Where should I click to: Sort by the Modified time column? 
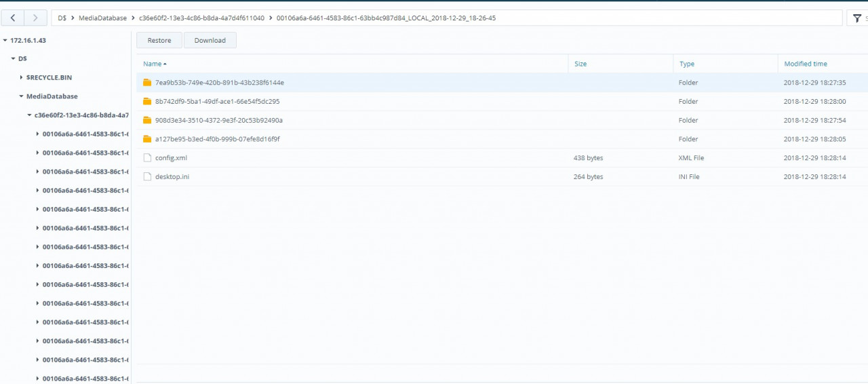tap(805, 64)
